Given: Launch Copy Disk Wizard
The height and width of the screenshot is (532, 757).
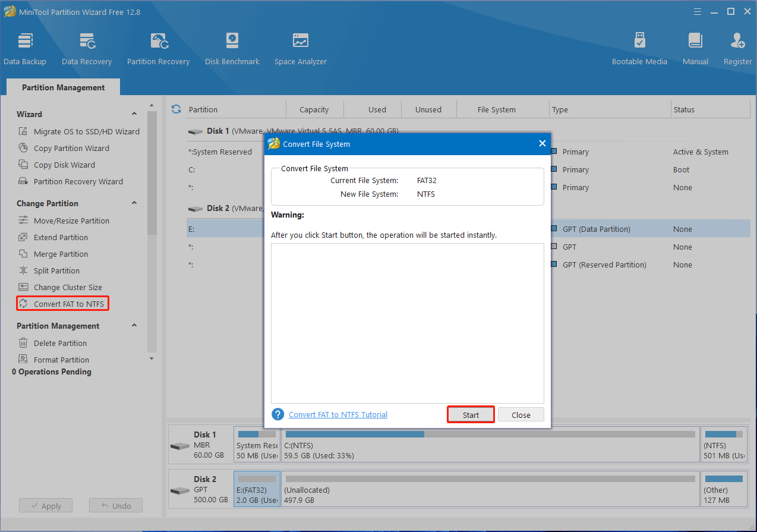Looking at the screenshot, I should point(57,165).
